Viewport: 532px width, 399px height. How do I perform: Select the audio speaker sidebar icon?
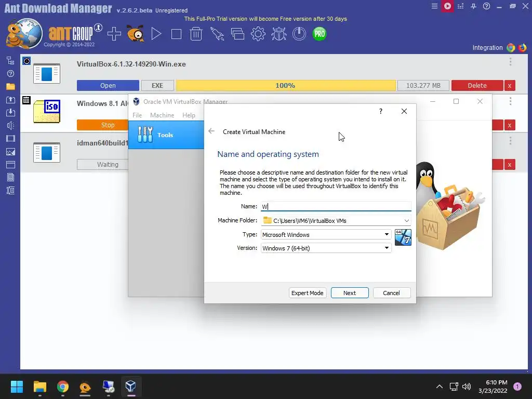pyautogui.click(x=10, y=126)
